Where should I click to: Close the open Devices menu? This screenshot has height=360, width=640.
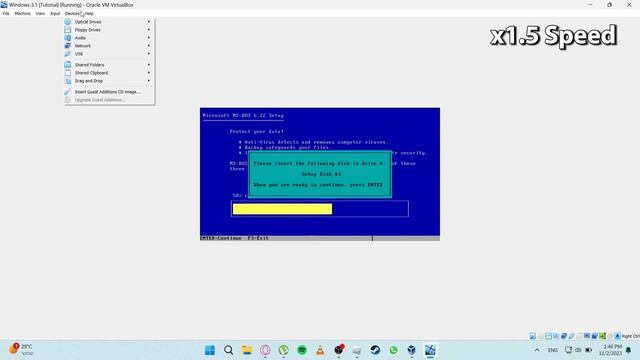click(72, 13)
